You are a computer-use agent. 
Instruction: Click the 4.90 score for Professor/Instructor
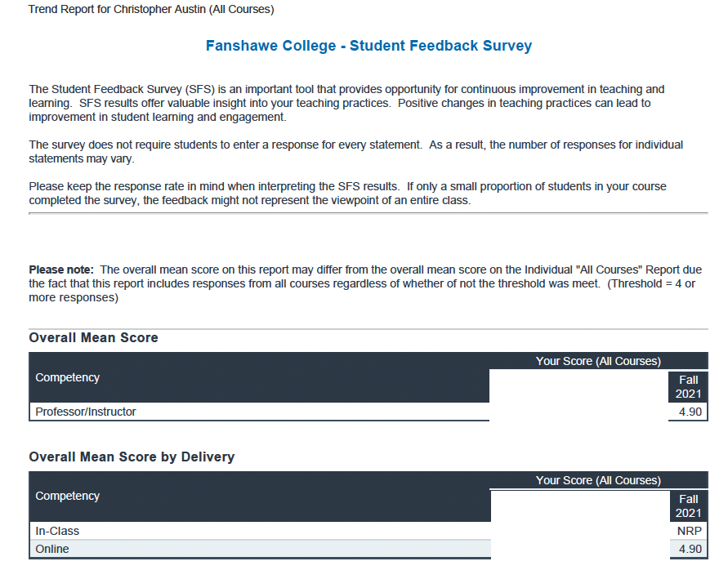690,412
